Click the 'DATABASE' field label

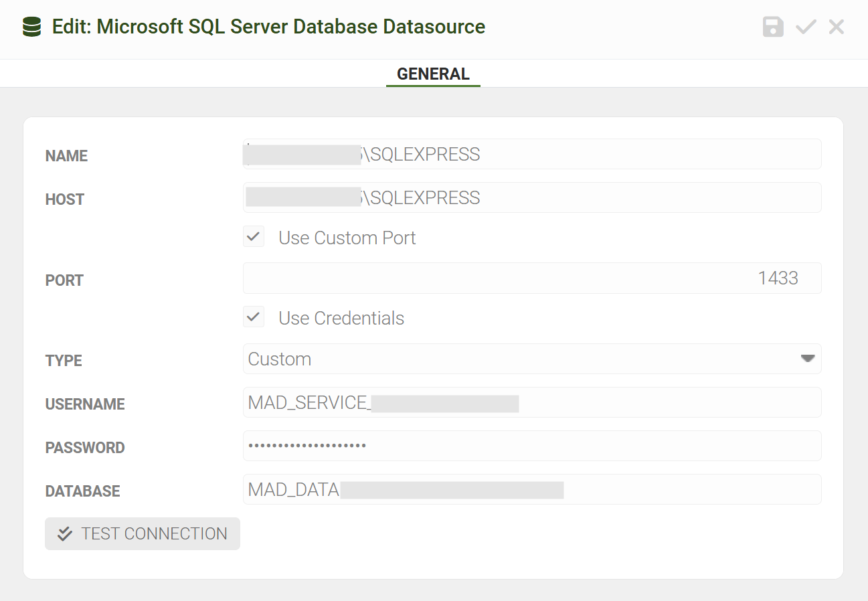pos(82,491)
